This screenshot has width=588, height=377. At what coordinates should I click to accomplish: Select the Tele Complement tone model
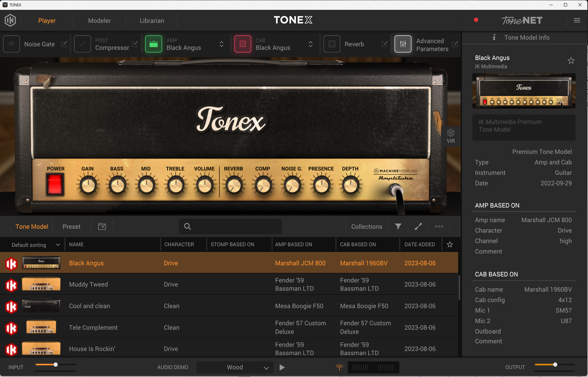click(x=229, y=327)
